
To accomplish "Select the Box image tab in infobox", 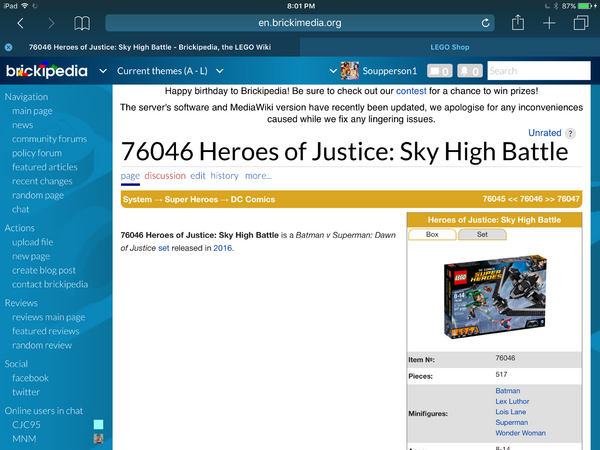I will point(432,234).
